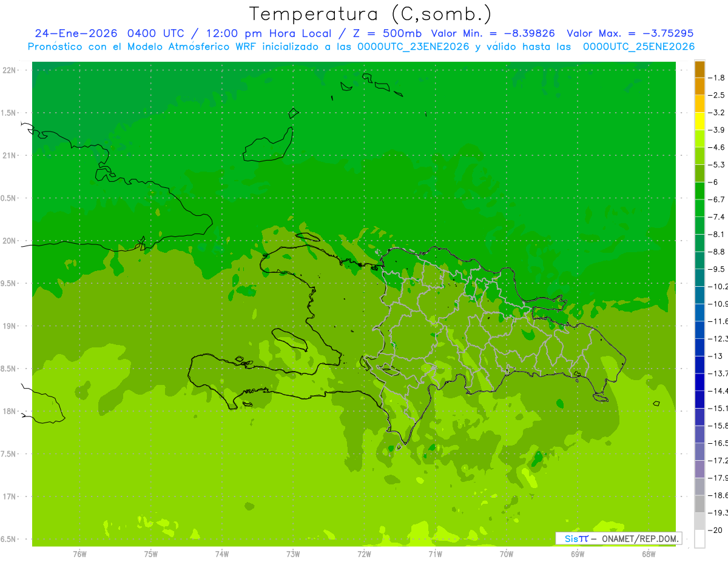Click the '18N' latitude axis label
Image resolution: width=728 pixels, height=562 pixels.
[x=10, y=412]
